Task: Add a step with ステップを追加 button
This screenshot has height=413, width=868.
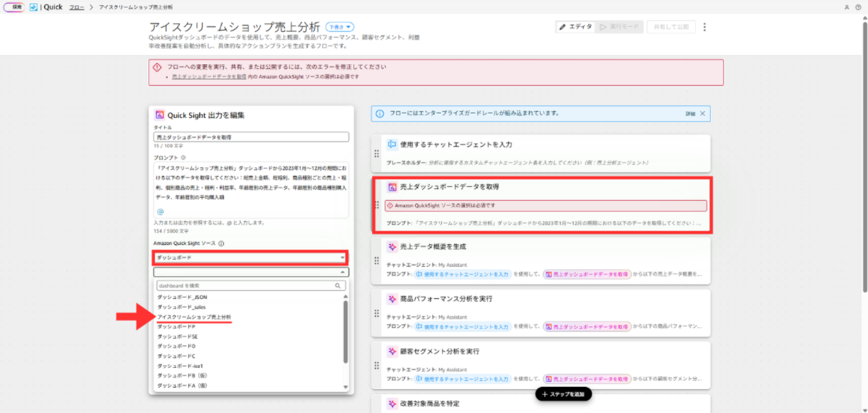Action: tap(563, 394)
